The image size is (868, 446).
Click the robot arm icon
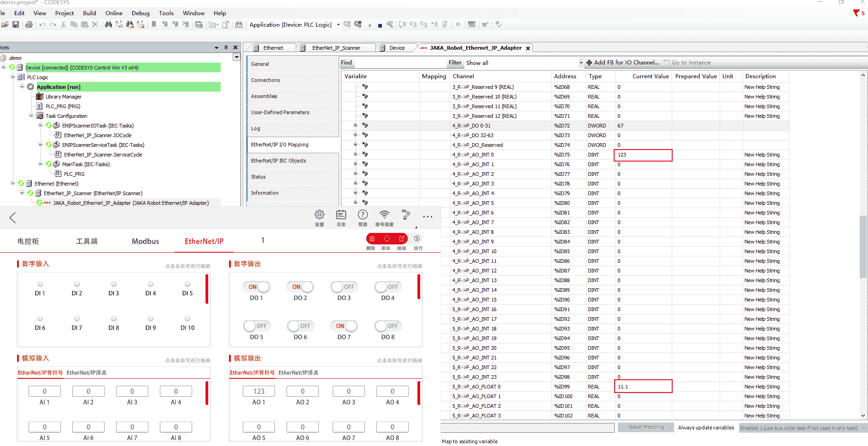tap(406, 215)
